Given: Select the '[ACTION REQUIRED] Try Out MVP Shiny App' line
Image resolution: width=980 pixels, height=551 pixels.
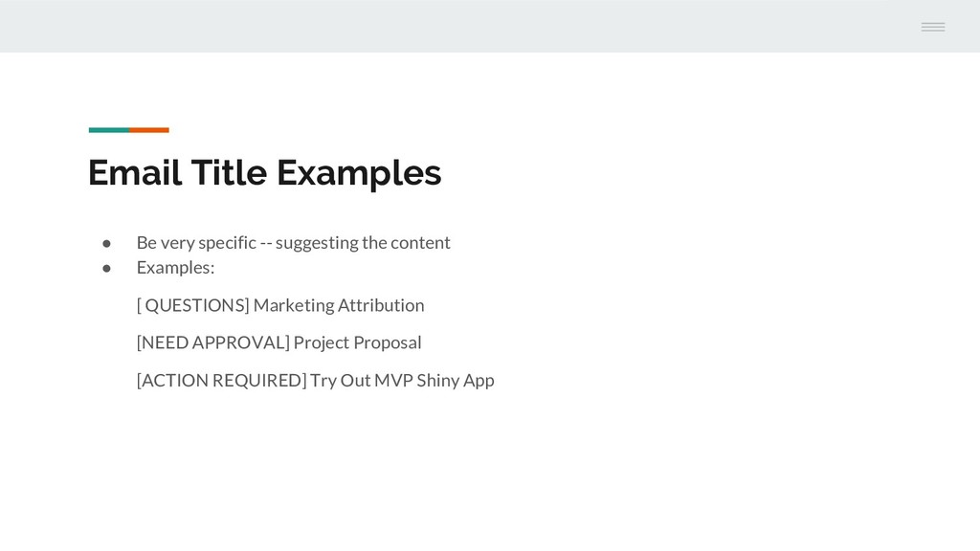Looking at the screenshot, I should [315, 380].
